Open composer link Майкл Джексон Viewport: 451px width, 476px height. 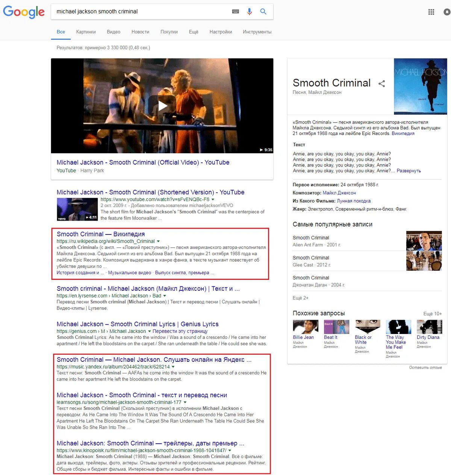[339, 193]
